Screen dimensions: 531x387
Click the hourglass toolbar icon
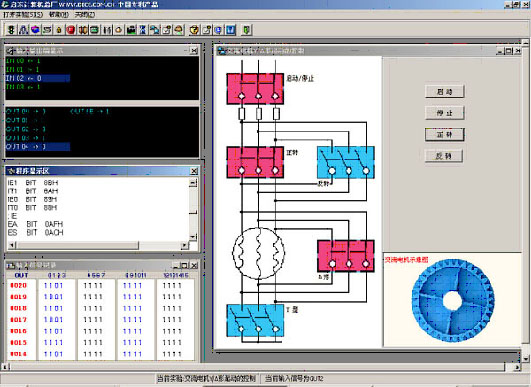143,30
